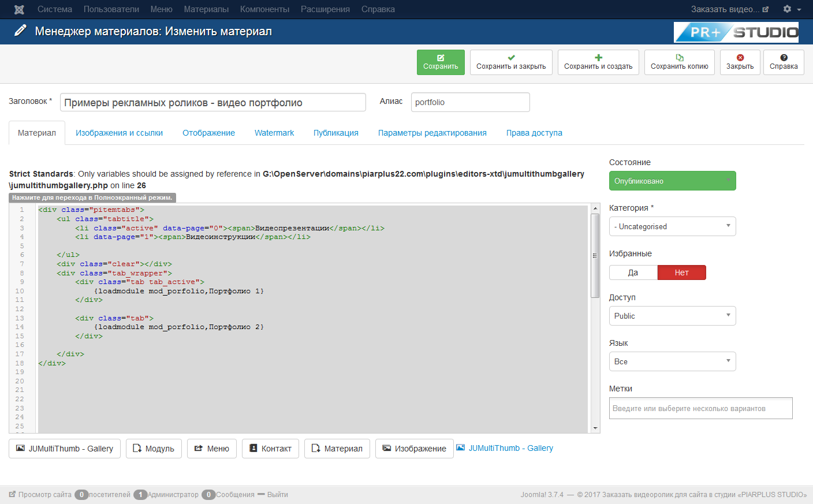This screenshot has height=504, width=813.
Task: Switch to the Публикация tab
Action: coord(335,133)
